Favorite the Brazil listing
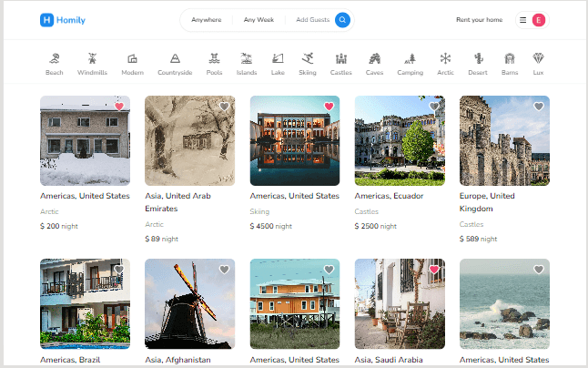 coord(119,270)
